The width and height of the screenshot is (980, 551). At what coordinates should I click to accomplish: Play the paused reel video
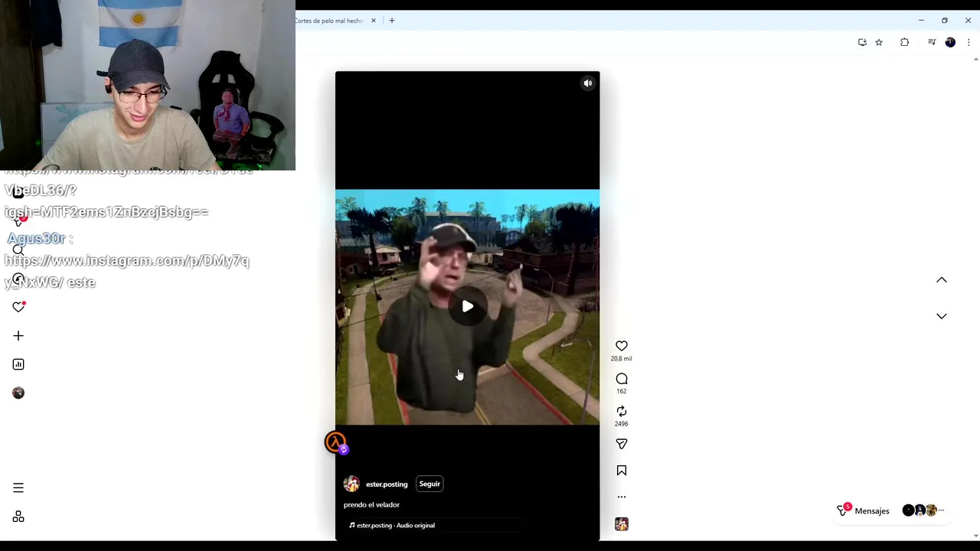point(468,307)
